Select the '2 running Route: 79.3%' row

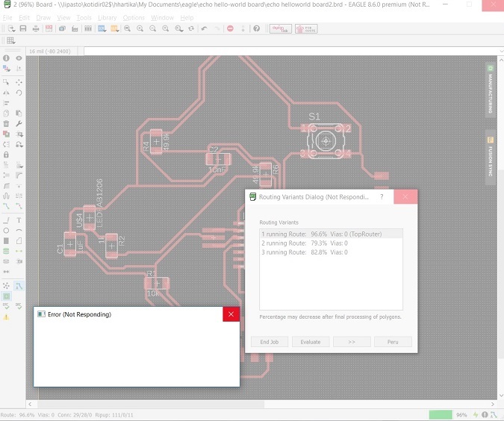click(x=331, y=243)
